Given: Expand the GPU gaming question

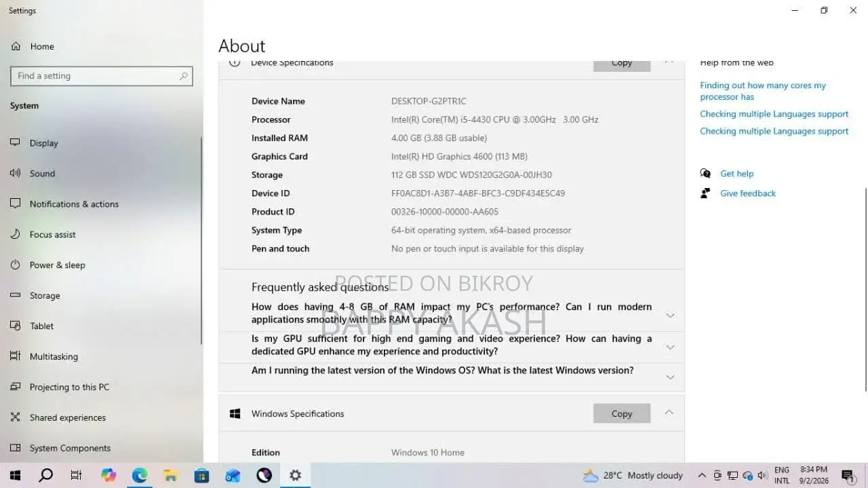Looking at the screenshot, I should 669,347.
